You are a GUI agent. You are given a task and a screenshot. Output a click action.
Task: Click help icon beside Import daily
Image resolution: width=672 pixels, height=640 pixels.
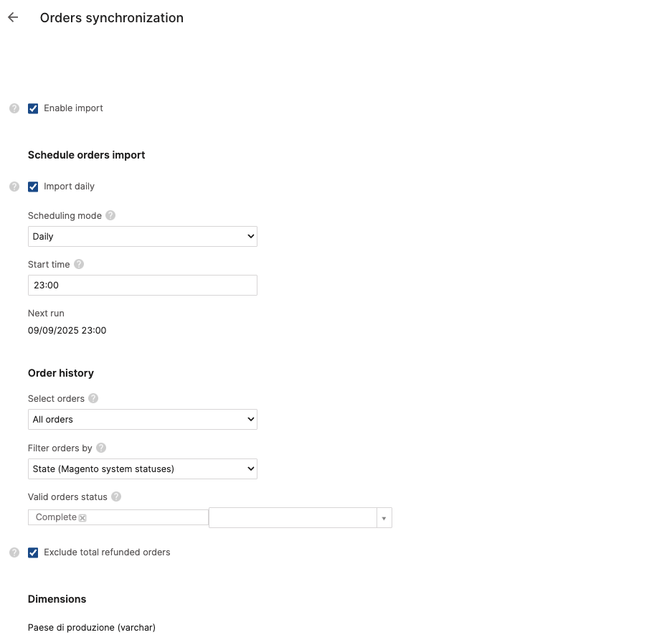[14, 187]
